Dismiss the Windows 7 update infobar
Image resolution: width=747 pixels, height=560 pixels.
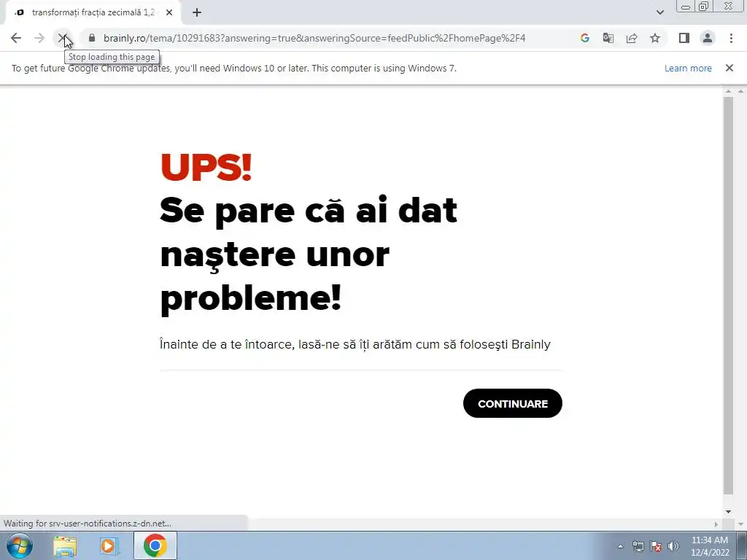[729, 68]
